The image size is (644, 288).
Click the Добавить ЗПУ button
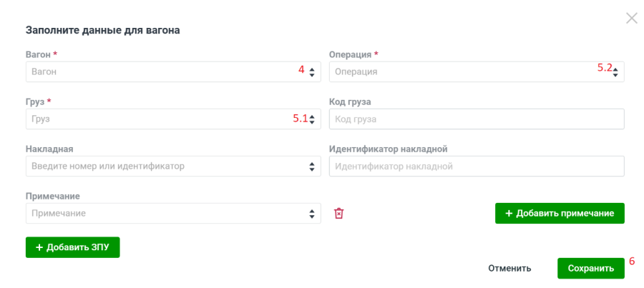(x=72, y=247)
